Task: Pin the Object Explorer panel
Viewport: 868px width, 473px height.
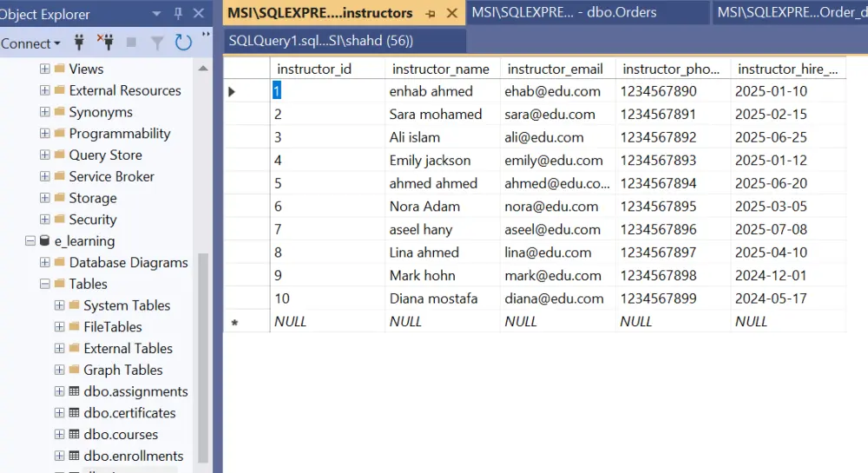Action: (x=178, y=13)
